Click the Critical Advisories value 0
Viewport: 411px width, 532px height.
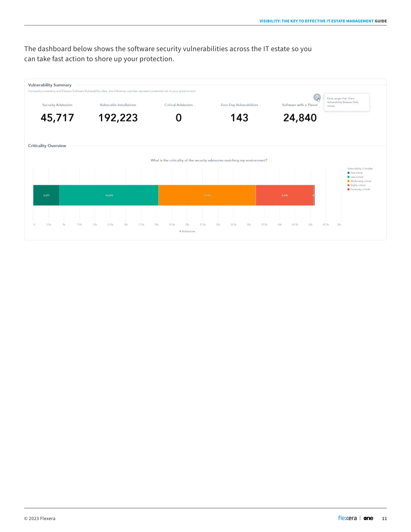(x=179, y=118)
